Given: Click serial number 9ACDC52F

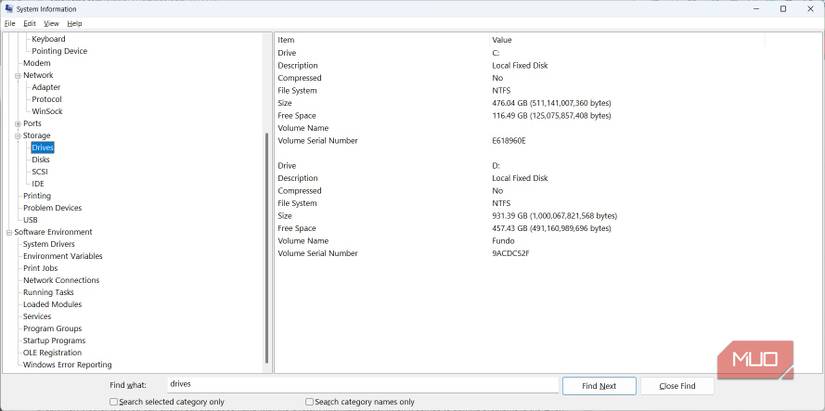Looking at the screenshot, I should (x=510, y=254).
